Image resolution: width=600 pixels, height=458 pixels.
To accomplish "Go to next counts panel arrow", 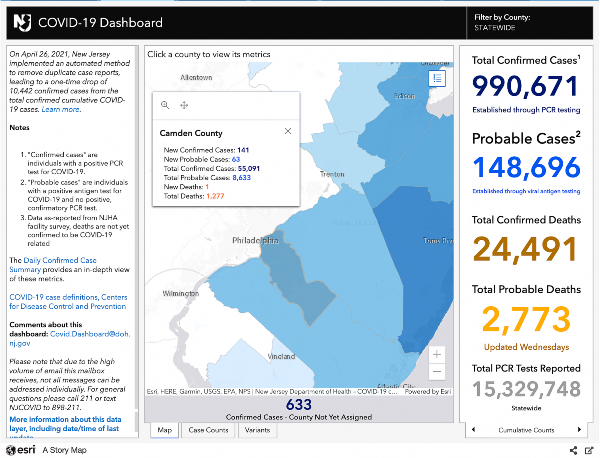I will tap(579, 430).
